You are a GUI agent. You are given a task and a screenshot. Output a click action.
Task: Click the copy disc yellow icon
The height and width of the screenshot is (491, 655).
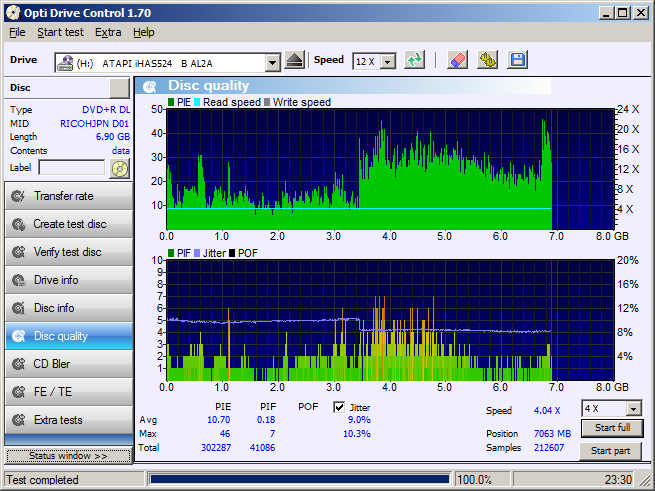pyautogui.click(x=487, y=60)
